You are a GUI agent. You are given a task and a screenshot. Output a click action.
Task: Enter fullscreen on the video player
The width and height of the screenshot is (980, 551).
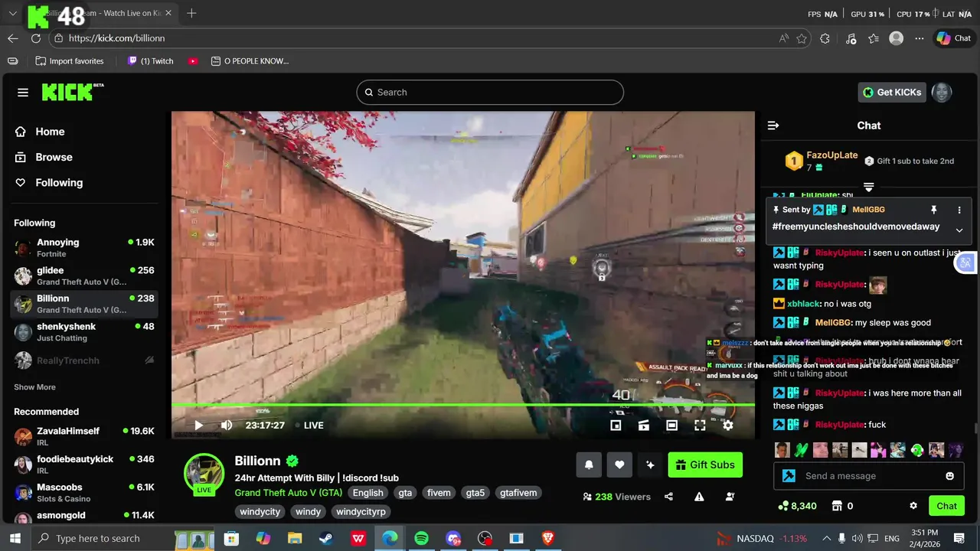[700, 425]
